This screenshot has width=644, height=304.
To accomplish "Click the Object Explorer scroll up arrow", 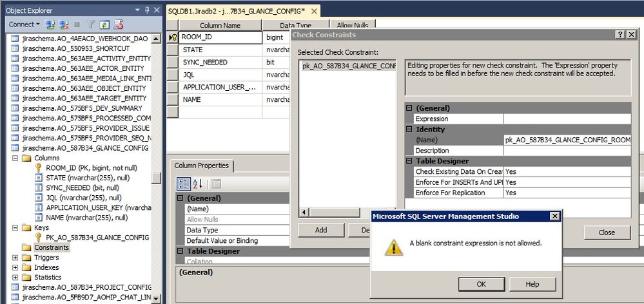I will [x=156, y=38].
